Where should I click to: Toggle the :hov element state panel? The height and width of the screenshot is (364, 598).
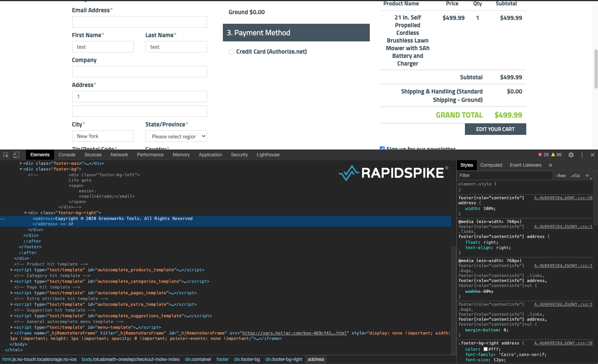561,175
